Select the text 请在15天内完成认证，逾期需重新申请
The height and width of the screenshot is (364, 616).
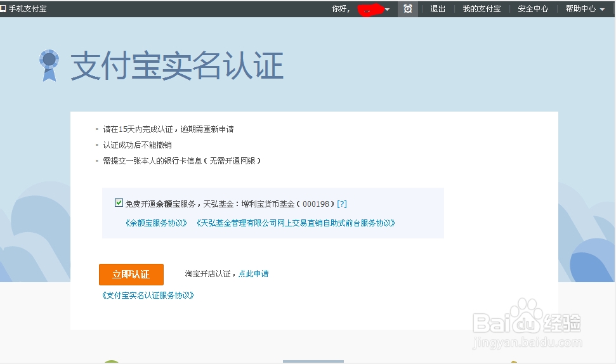tap(168, 129)
